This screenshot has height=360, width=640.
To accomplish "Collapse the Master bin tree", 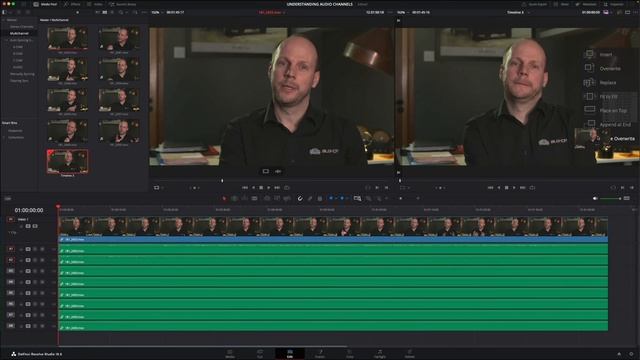I will pos(4,20).
